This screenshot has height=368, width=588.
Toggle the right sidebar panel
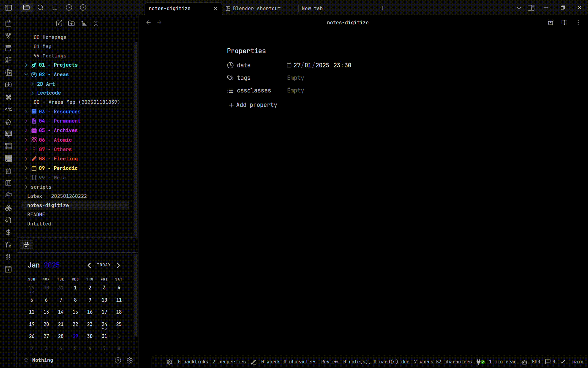pyautogui.click(x=531, y=8)
